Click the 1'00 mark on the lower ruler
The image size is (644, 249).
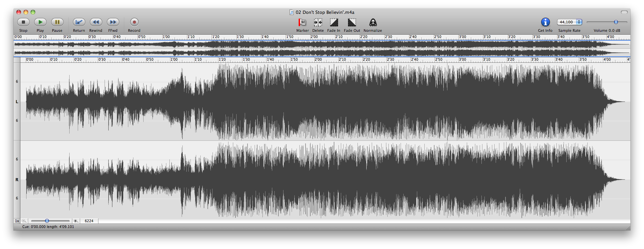[174, 59]
